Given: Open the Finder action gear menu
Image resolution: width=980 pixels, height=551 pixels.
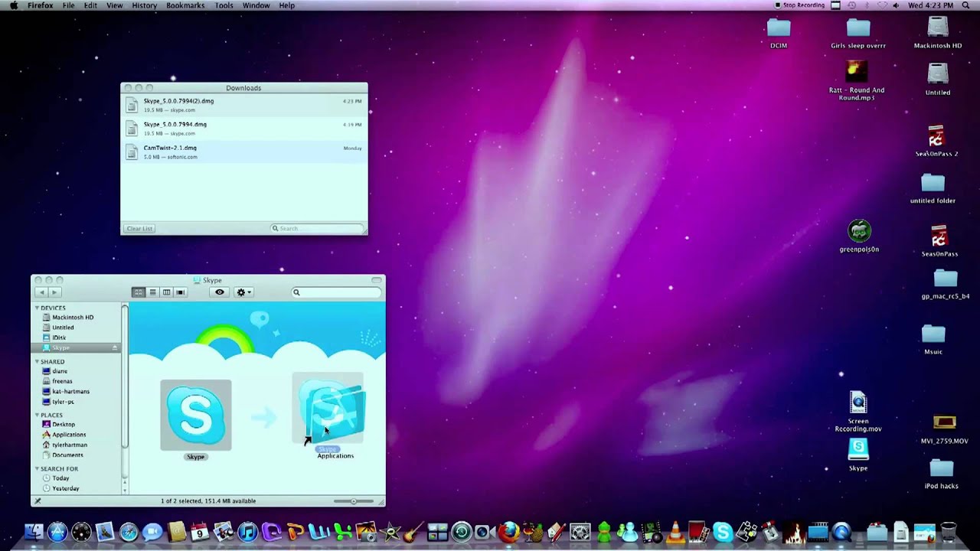Looking at the screenshot, I should (x=243, y=292).
